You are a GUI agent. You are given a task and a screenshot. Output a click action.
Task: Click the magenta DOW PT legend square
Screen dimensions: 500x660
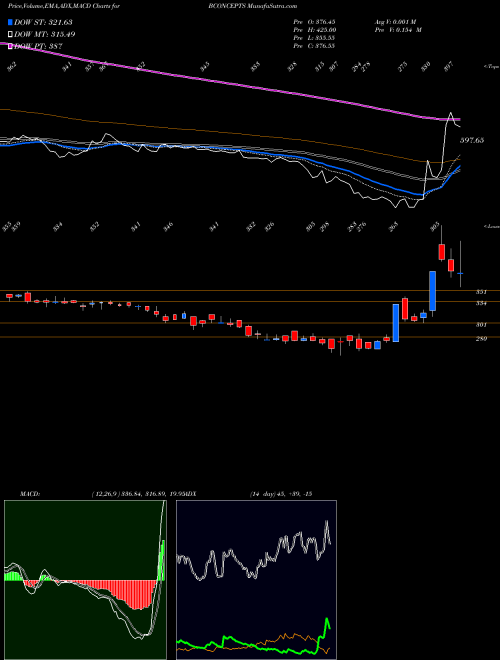(x=11, y=46)
